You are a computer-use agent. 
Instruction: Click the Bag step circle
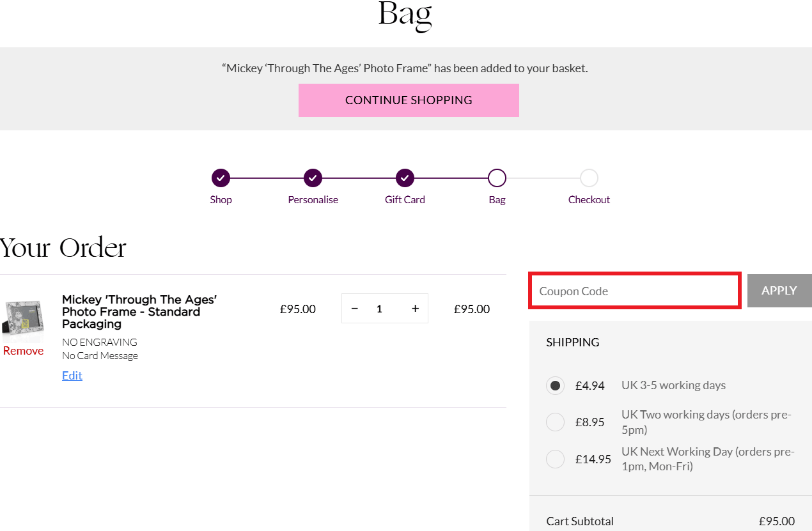click(x=497, y=178)
